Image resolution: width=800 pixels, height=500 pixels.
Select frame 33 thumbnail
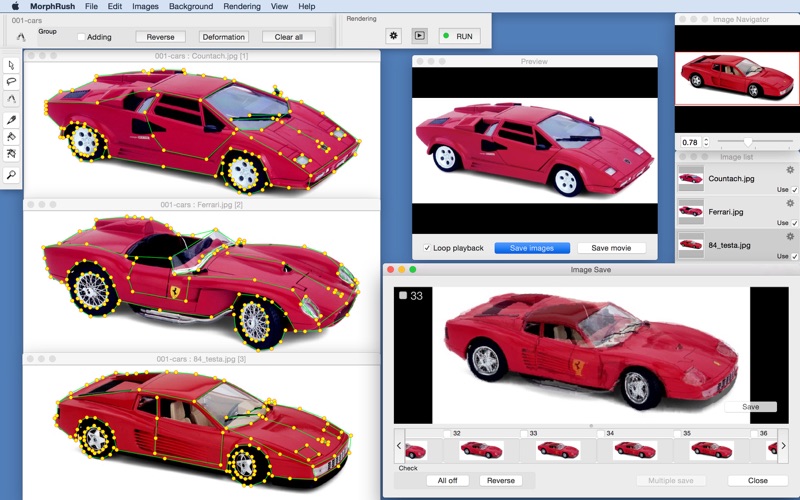(x=558, y=450)
